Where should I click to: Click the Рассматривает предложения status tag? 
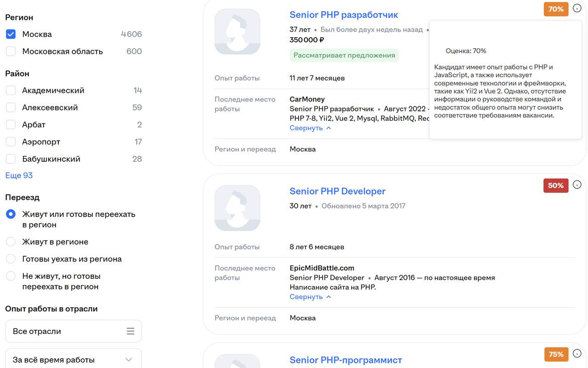(x=345, y=55)
